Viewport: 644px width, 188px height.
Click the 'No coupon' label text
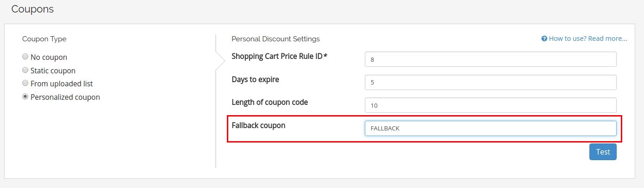point(49,57)
